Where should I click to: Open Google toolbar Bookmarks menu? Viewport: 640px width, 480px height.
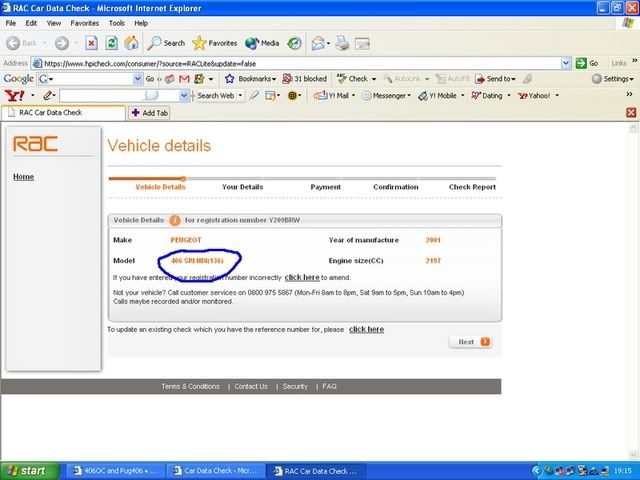(x=250, y=79)
